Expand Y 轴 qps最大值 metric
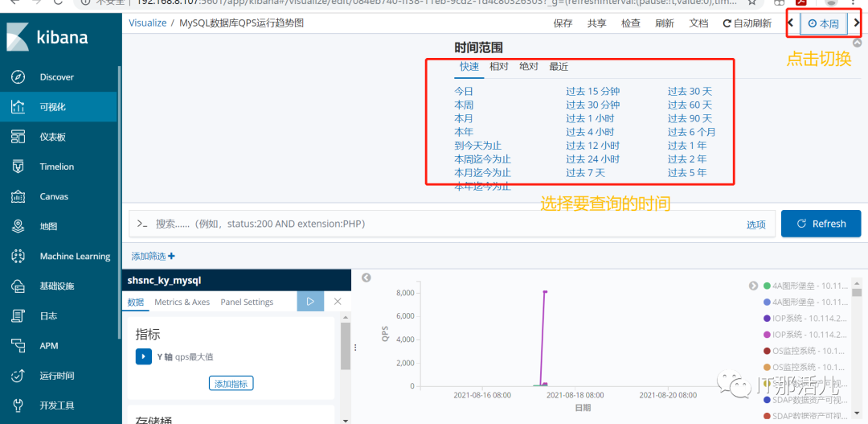 tap(143, 356)
